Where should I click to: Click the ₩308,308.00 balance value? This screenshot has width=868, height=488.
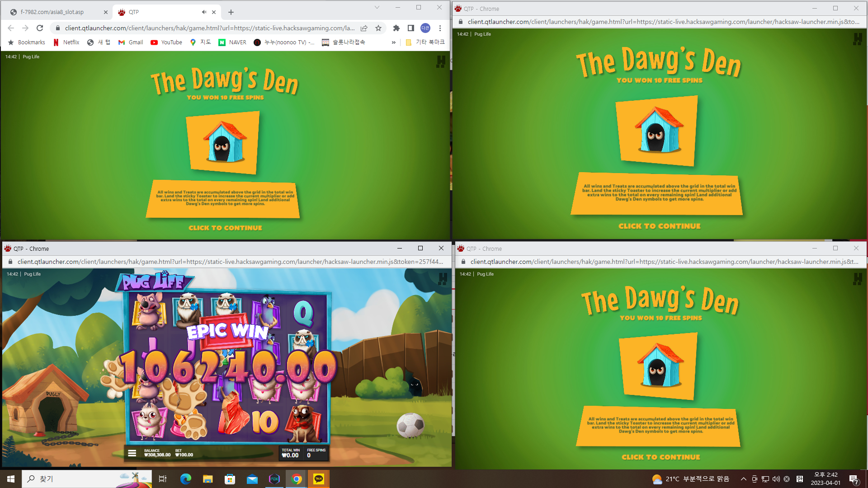[x=157, y=455]
